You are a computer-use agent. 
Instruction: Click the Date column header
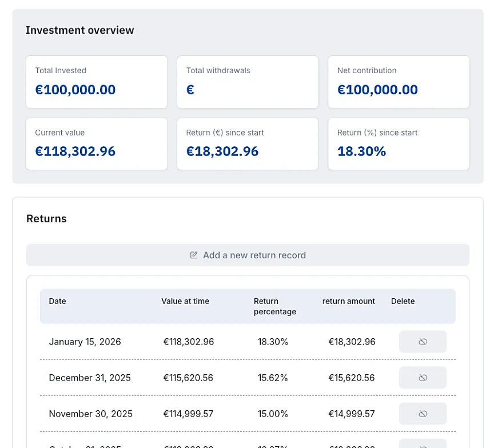57,301
